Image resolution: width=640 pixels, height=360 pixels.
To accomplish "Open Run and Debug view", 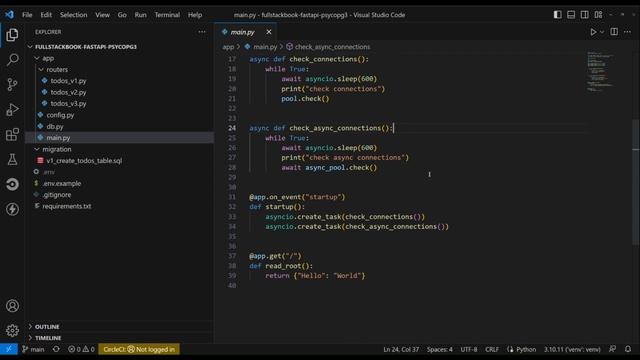I will [12, 109].
